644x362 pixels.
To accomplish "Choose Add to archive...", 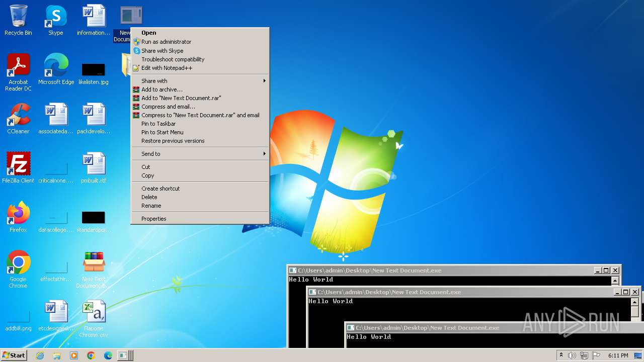I will [x=200, y=89].
